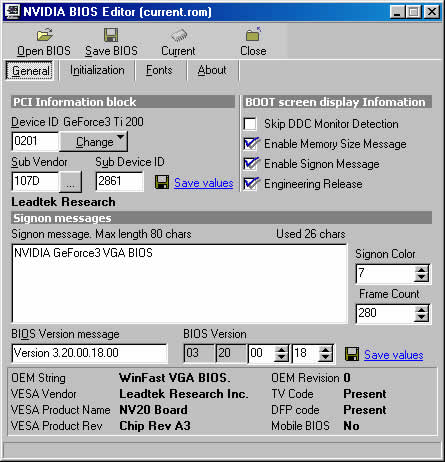Increment BIOS Version 18 field up arrow
This screenshot has width=445, height=462.
coord(325,350)
